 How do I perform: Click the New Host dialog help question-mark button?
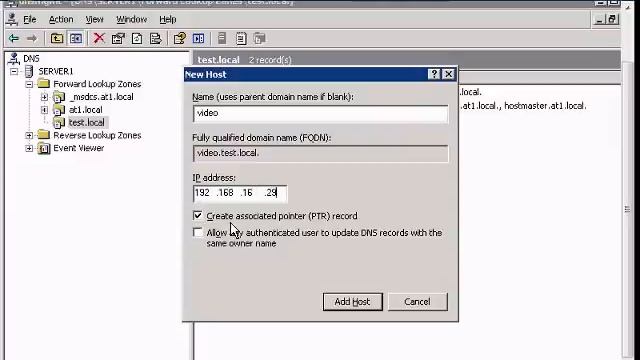pyautogui.click(x=434, y=74)
